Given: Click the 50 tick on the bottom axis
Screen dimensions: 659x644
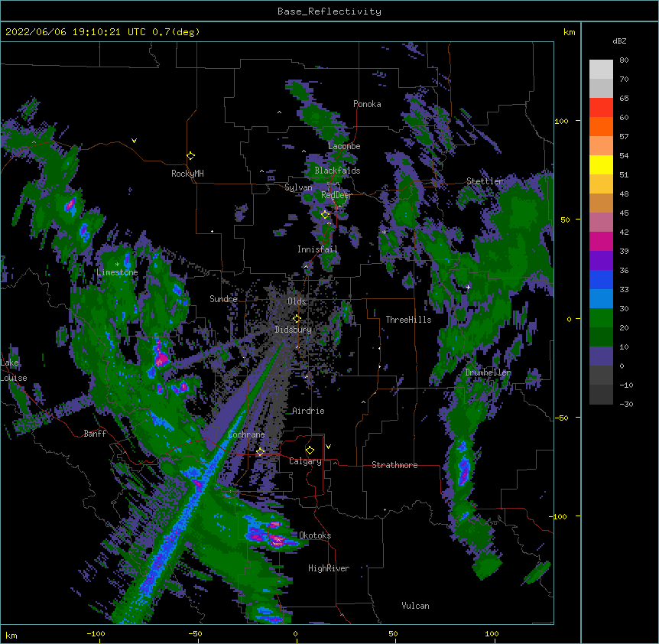Looking at the screenshot, I should (394, 634).
